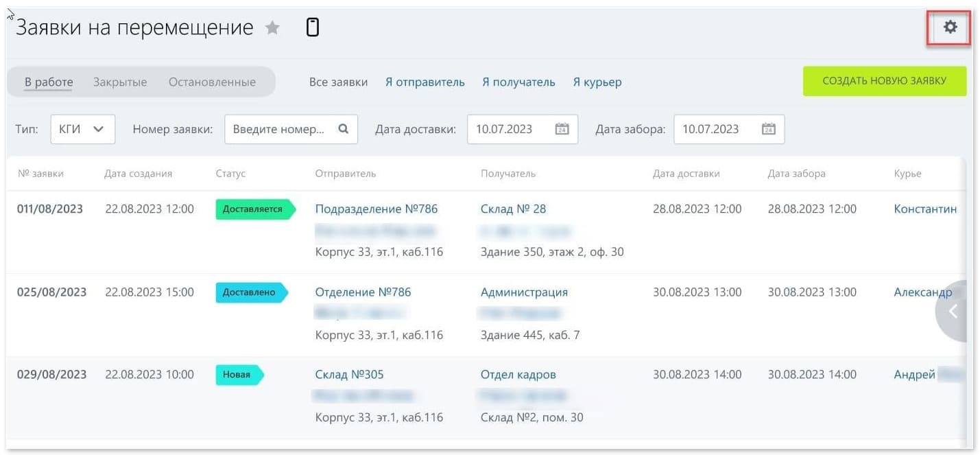This screenshot has width=980, height=455.
Task: Expand the Тип dropdown showing КГИ
Action: pos(82,129)
